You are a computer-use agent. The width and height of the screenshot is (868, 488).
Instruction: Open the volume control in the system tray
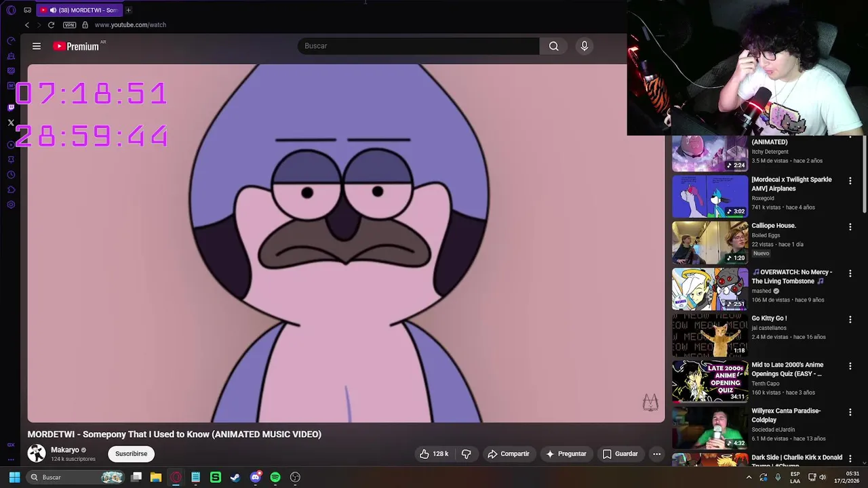824,477
